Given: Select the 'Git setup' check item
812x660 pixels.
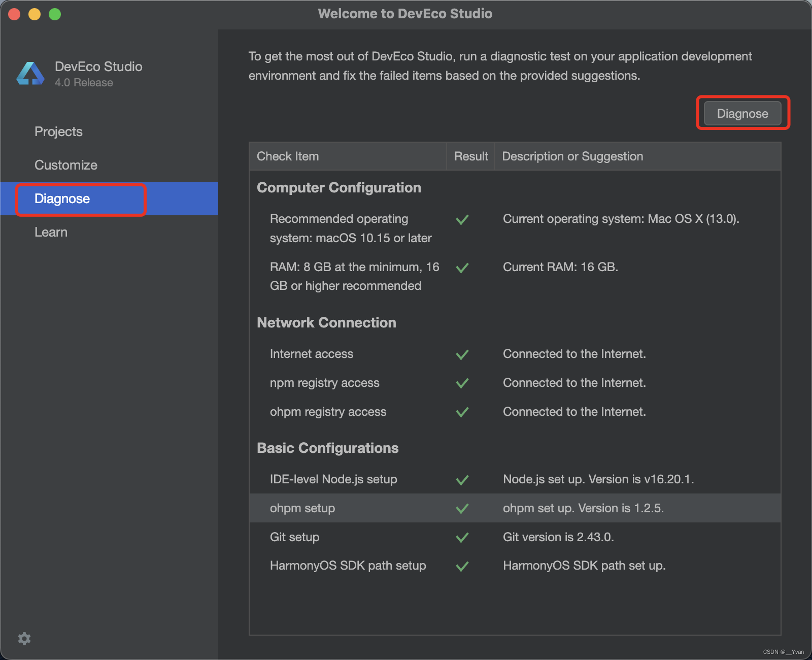Looking at the screenshot, I should (294, 537).
